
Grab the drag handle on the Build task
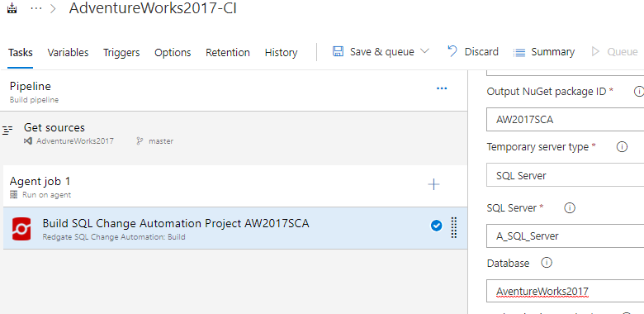point(454,227)
